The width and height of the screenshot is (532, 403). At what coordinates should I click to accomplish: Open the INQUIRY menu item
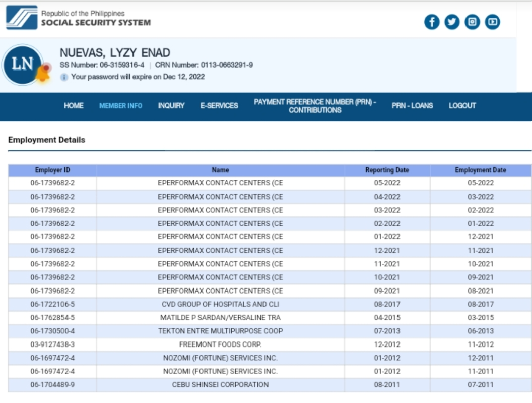click(171, 106)
